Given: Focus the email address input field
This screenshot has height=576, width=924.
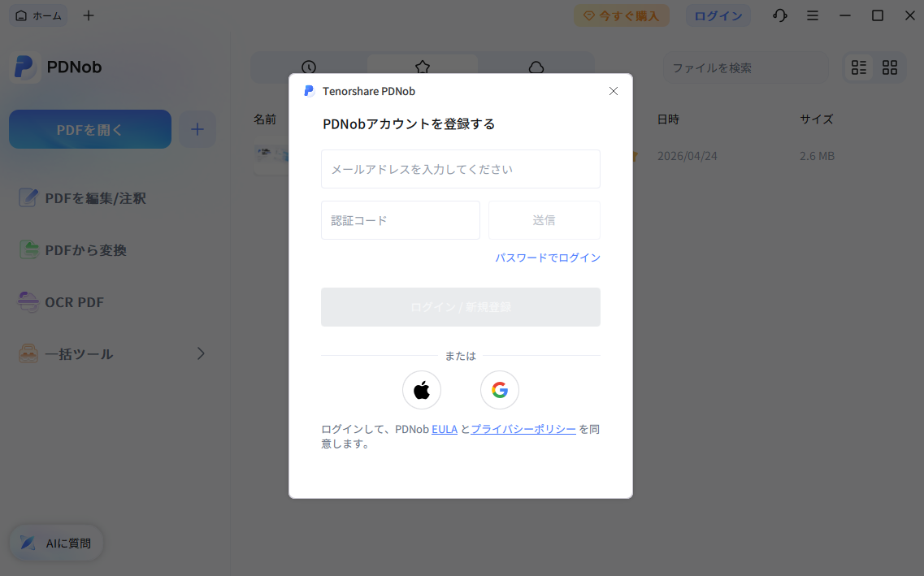Looking at the screenshot, I should pos(460,169).
